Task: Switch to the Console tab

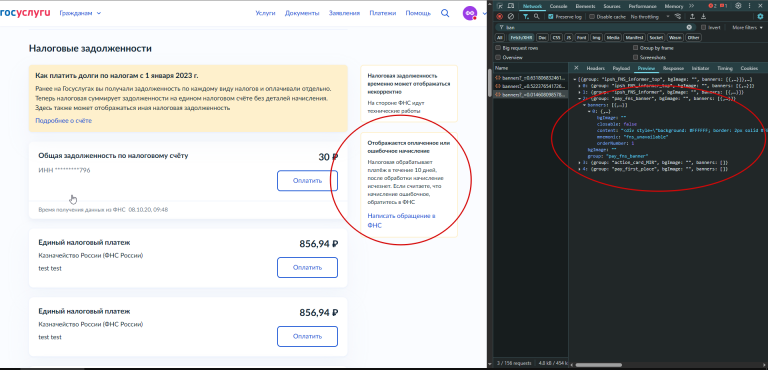Action: pyautogui.click(x=558, y=6)
